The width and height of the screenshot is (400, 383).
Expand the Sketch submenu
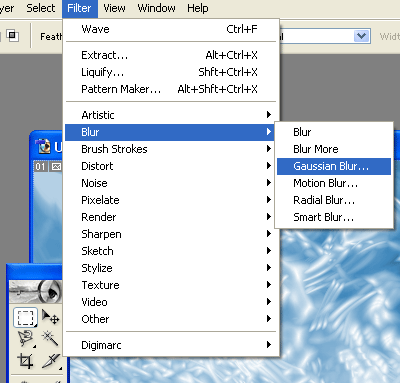[170, 251]
